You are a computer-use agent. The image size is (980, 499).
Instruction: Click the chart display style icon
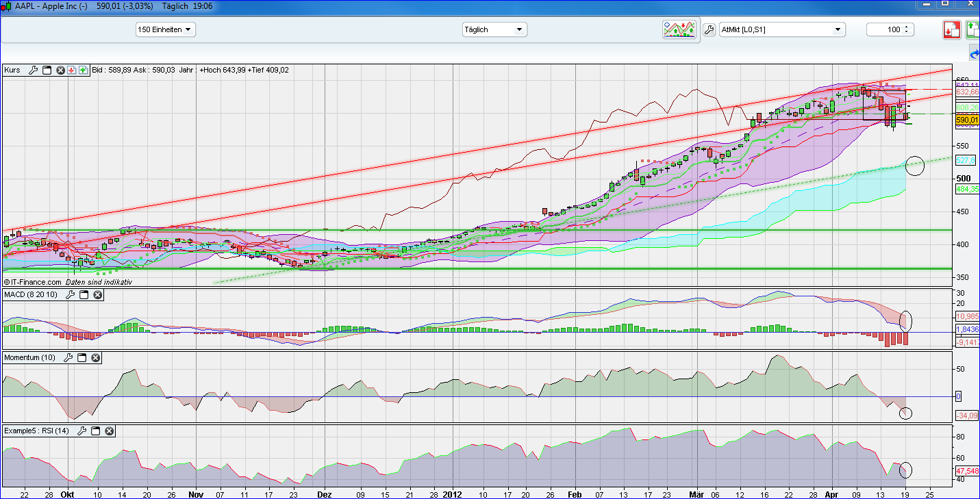point(679,29)
